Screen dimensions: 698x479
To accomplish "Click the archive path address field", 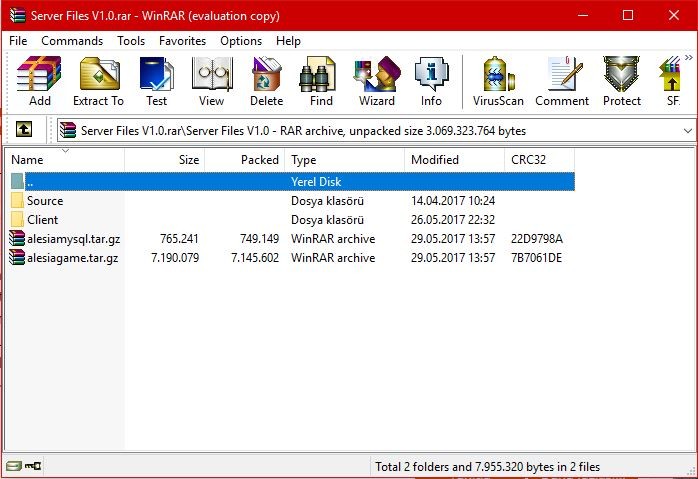I will pyautogui.click(x=376, y=130).
